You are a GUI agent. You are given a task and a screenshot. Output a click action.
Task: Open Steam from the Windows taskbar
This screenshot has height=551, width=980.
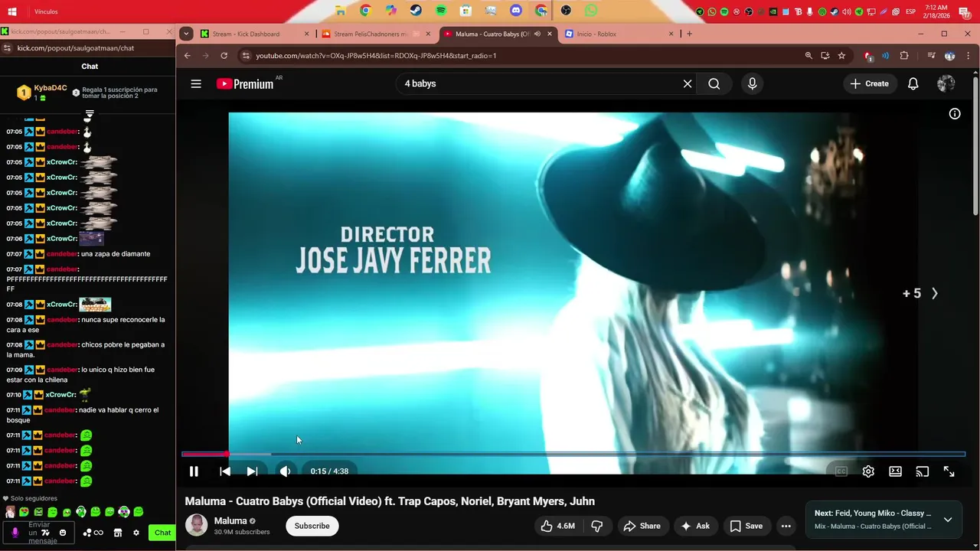(416, 11)
